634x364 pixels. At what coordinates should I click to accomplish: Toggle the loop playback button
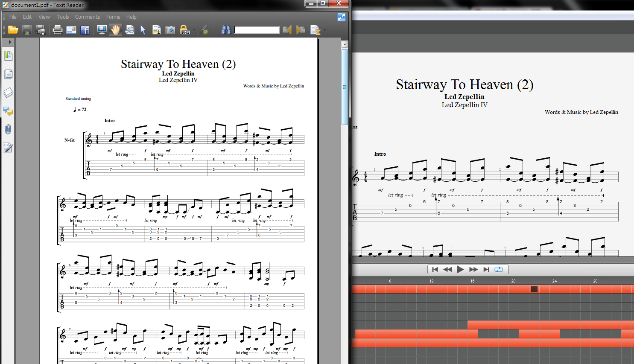pyautogui.click(x=499, y=269)
